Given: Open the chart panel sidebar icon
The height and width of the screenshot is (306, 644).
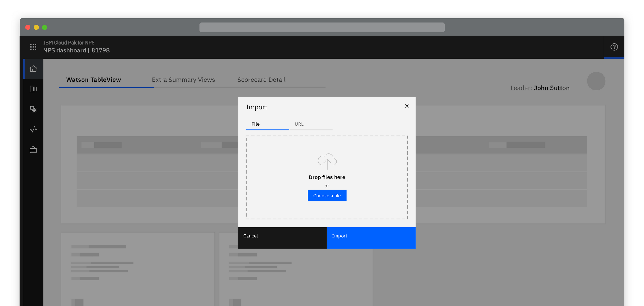Looking at the screenshot, I should 33,89.
